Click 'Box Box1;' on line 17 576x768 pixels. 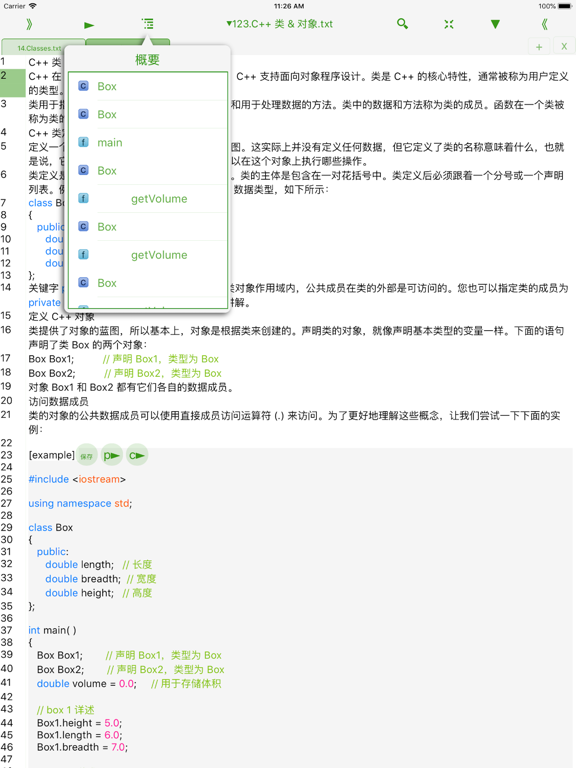tap(51, 359)
